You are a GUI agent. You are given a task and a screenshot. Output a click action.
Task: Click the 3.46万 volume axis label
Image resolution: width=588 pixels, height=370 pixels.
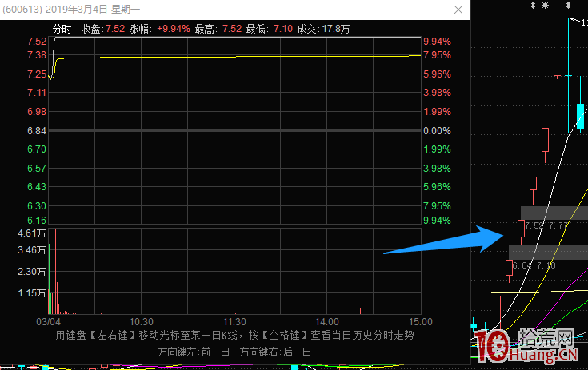pyautogui.click(x=32, y=250)
